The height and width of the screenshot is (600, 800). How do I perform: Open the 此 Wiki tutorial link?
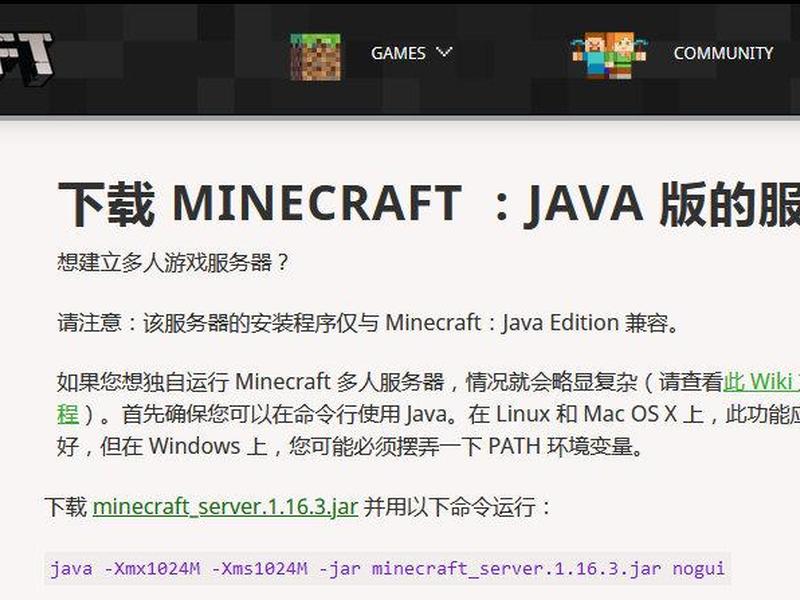761,382
